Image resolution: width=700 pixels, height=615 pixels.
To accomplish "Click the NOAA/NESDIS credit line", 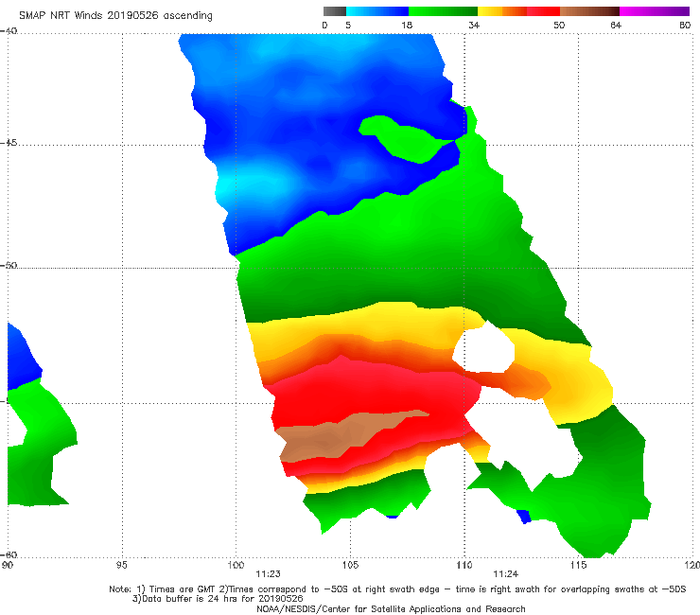I will point(391,608).
